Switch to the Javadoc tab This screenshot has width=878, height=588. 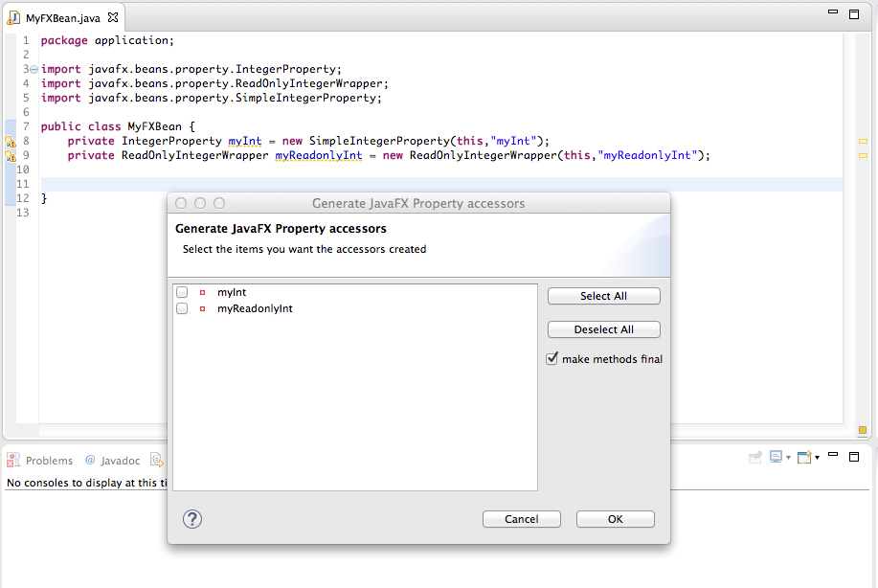tap(116, 461)
